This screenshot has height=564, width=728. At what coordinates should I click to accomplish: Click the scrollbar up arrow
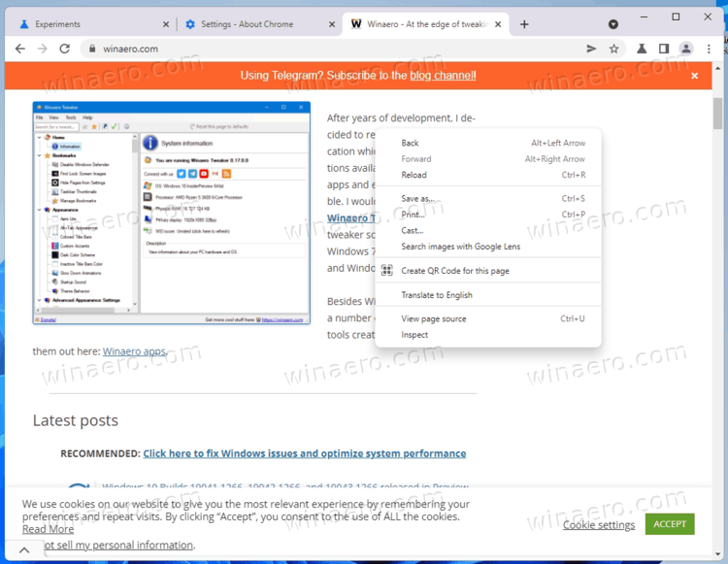click(717, 68)
